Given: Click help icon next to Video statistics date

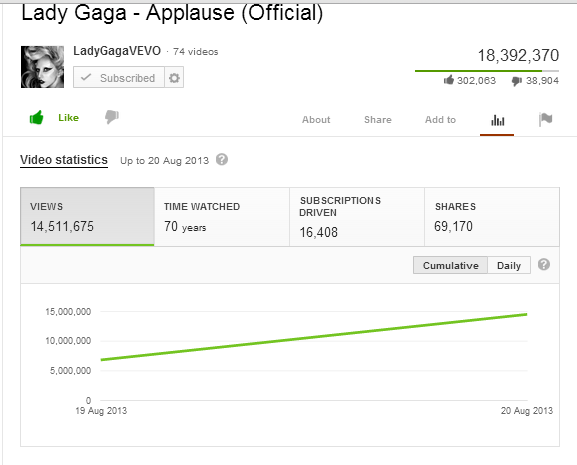Looking at the screenshot, I should [222, 160].
